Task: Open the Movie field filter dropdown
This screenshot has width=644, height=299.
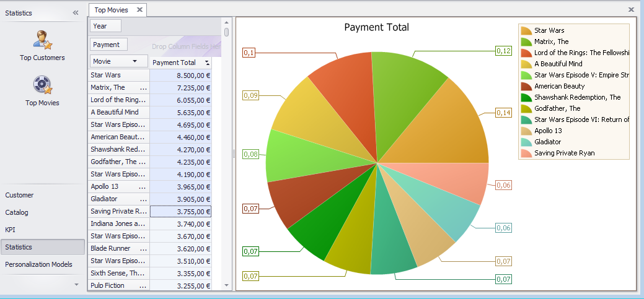Action: pyautogui.click(x=135, y=61)
